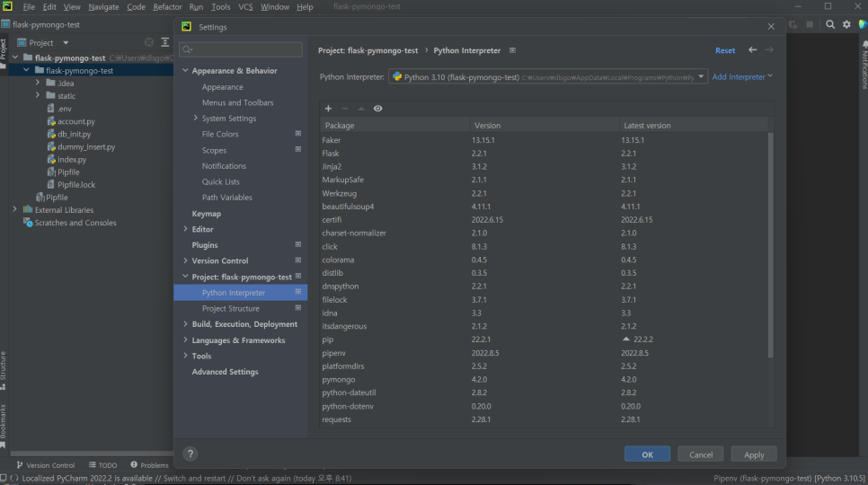868x485 pixels.
Task: Click the Settings help question mark button
Action: pyautogui.click(x=190, y=454)
